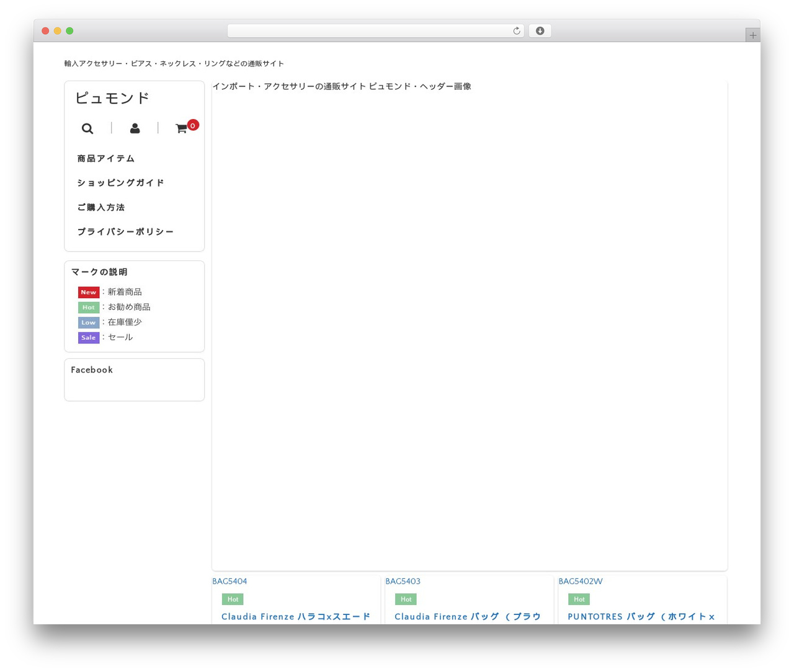The height and width of the screenshot is (672, 794).
Task: Open Claudia Firenze ハラコxスエード product title
Action: point(296,617)
